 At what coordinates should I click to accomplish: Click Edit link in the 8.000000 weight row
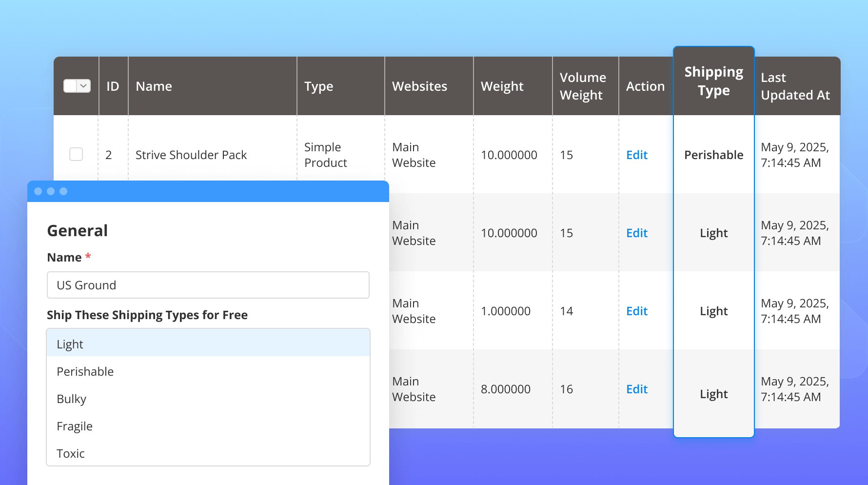(636, 389)
